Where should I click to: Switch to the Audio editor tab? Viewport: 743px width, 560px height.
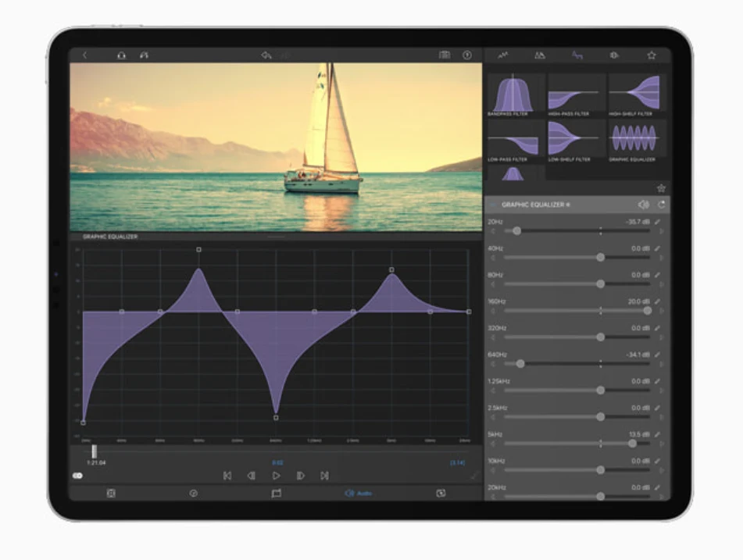(x=359, y=494)
